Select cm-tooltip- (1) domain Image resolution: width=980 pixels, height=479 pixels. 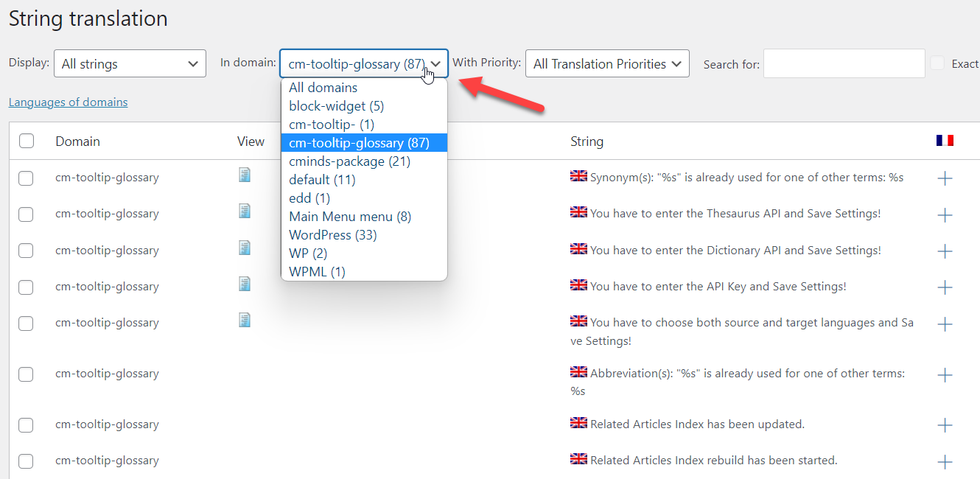point(364,125)
